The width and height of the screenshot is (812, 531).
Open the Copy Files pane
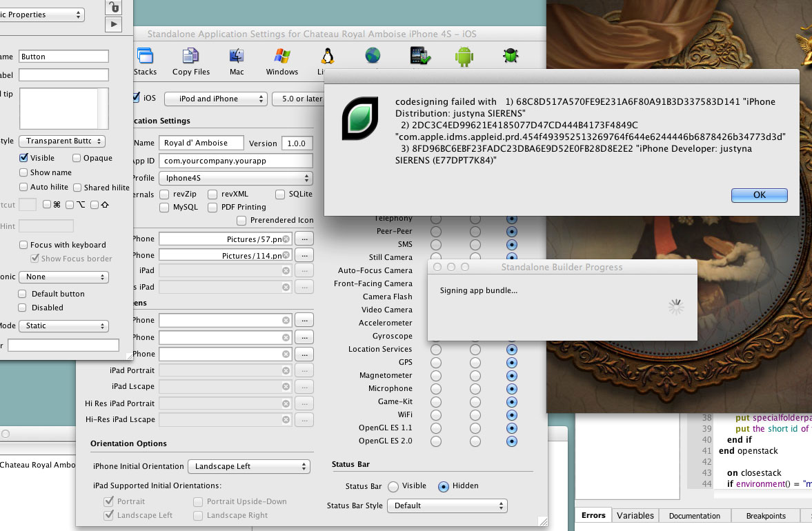[191, 61]
